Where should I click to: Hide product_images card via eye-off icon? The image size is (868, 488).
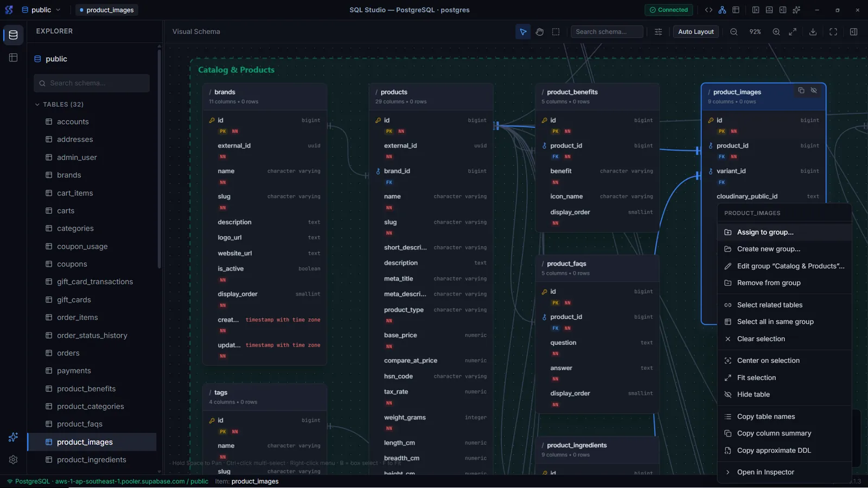(814, 91)
